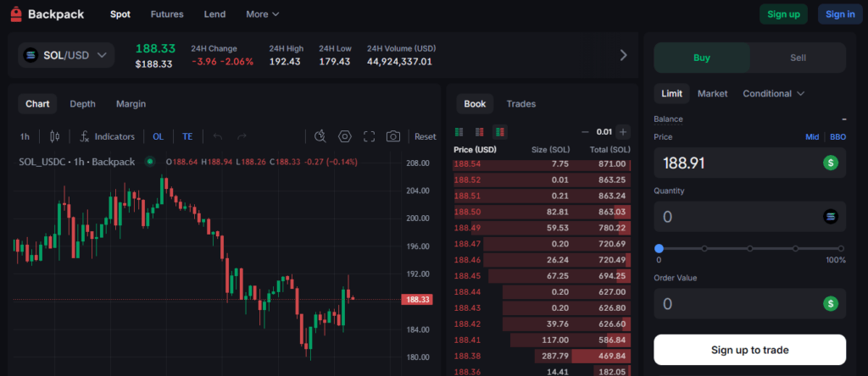Click the Balance label in order form
The width and height of the screenshot is (868, 376).
[x=668, y=119]
